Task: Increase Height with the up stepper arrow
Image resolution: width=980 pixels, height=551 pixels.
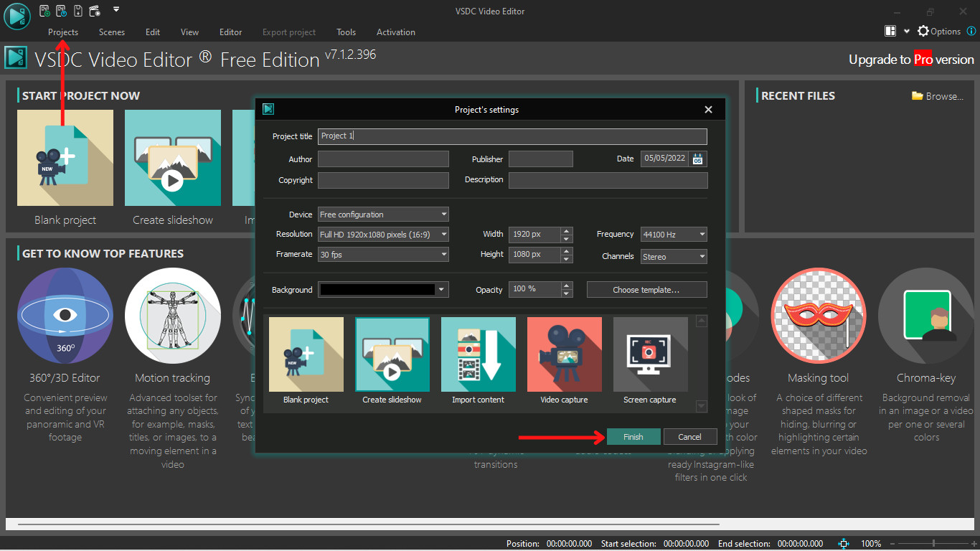Action: click(567, 251)
